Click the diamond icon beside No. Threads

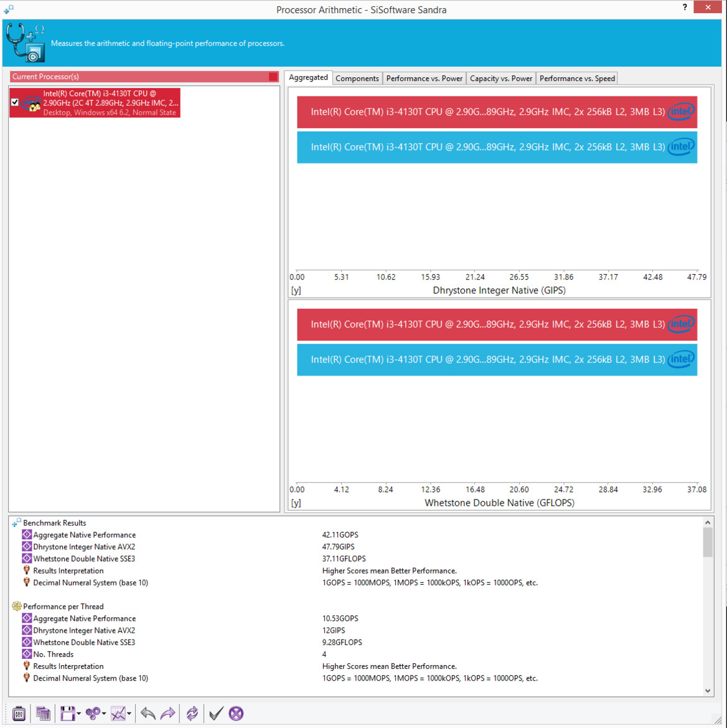[x=27, y=654]
